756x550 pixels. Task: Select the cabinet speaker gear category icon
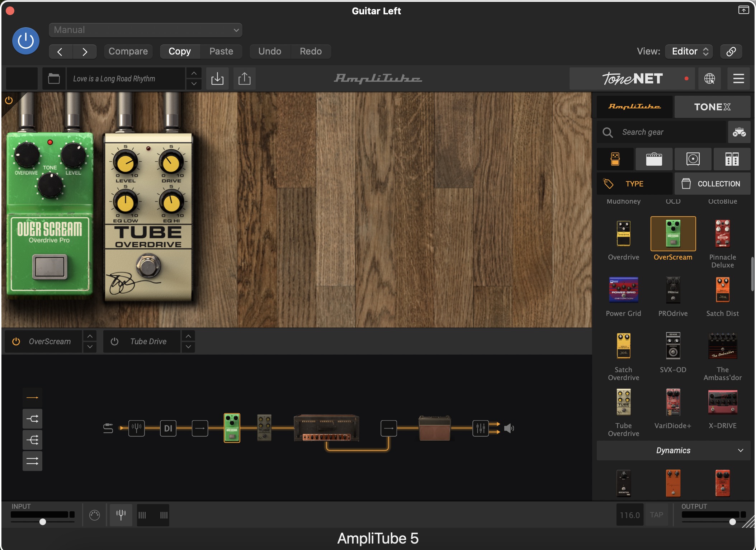(693, 159)
